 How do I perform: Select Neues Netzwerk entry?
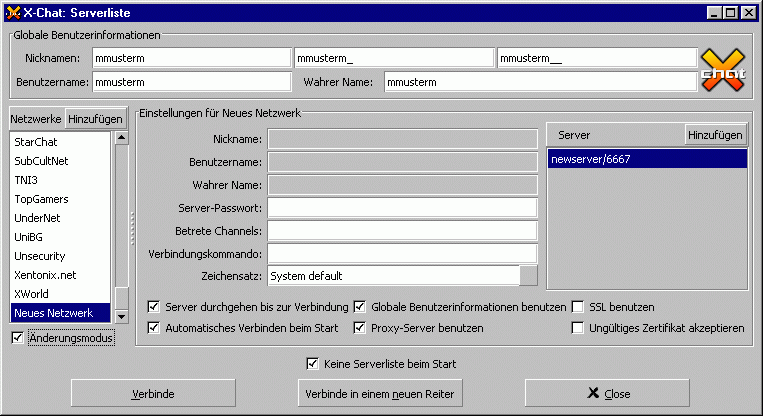pyautogui.click(x=60, y=313)
